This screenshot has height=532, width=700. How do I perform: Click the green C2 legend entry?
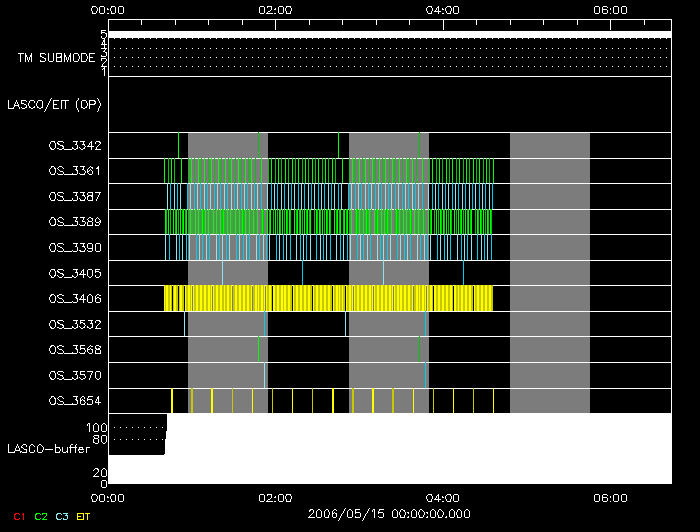(41, 516)
